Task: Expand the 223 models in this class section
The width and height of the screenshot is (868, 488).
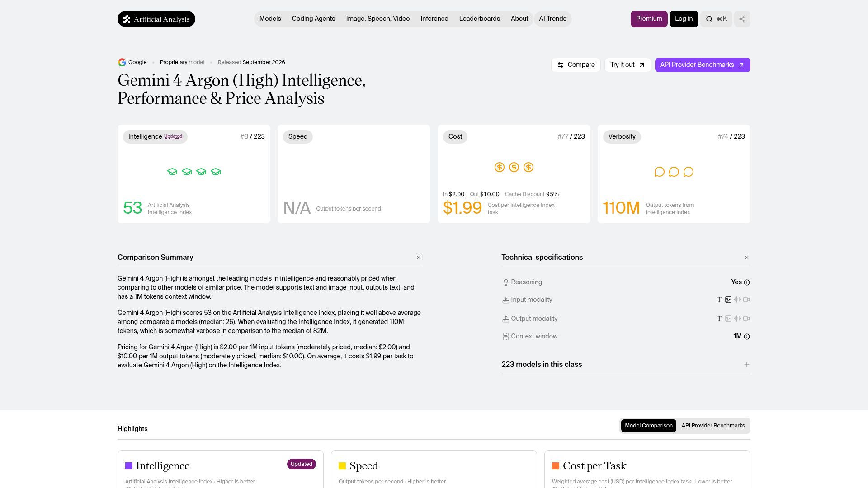Action: point(747,365)
